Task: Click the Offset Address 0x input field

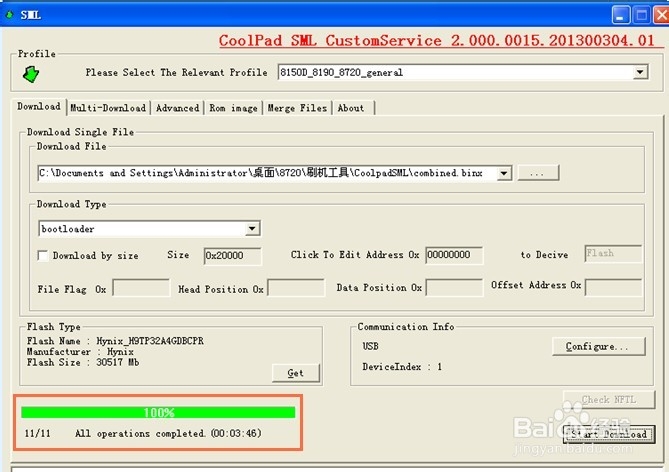Action: pos(613,288)
